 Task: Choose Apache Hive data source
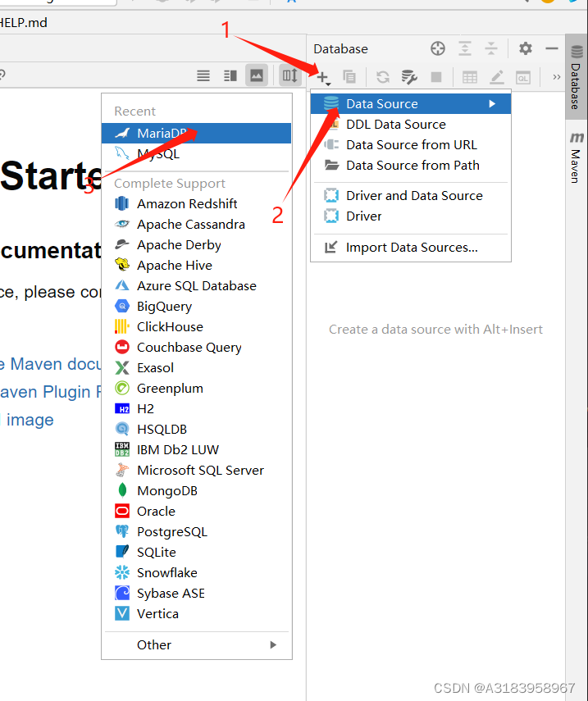[x=196, y=266]
